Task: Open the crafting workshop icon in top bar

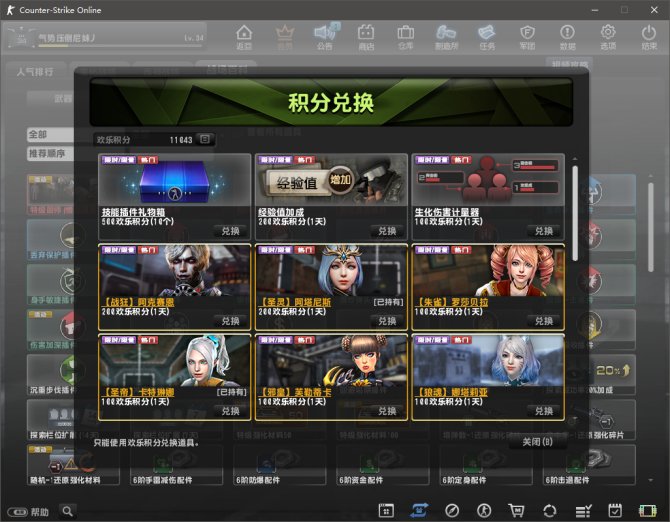Action: pos(446,37)
